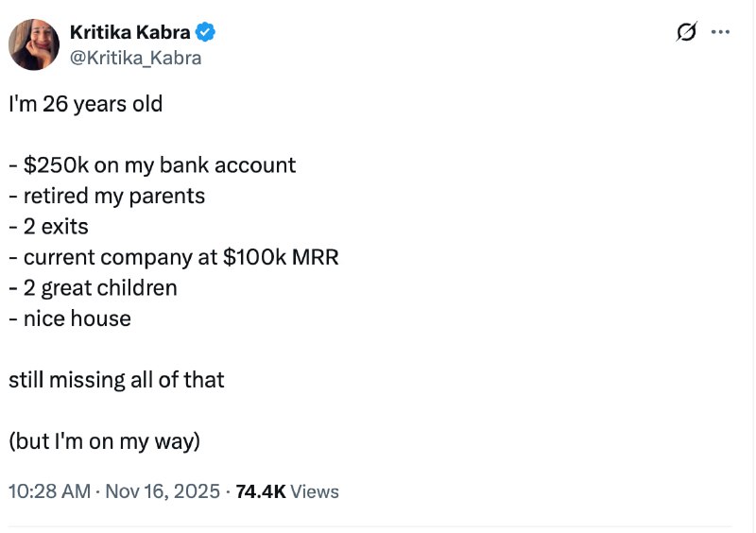Open the @Kritika_Kabra handle link

pos(135,58)
